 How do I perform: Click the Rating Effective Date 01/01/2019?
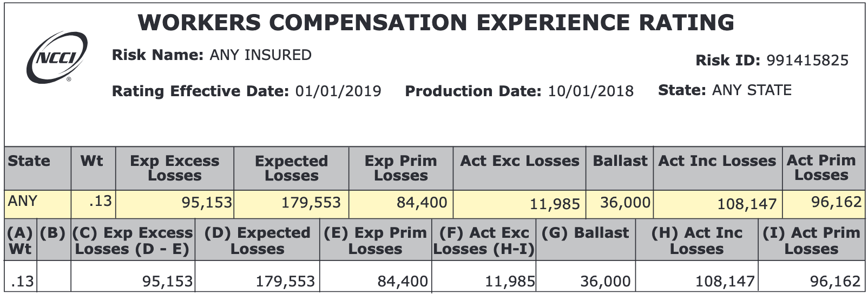pyautogui.click(x=338, y=91)
